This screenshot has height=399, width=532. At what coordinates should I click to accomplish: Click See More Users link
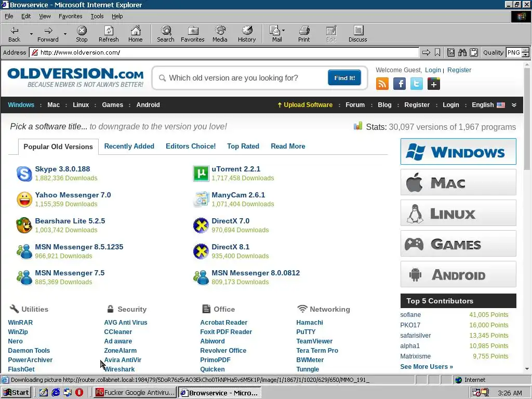427,367
